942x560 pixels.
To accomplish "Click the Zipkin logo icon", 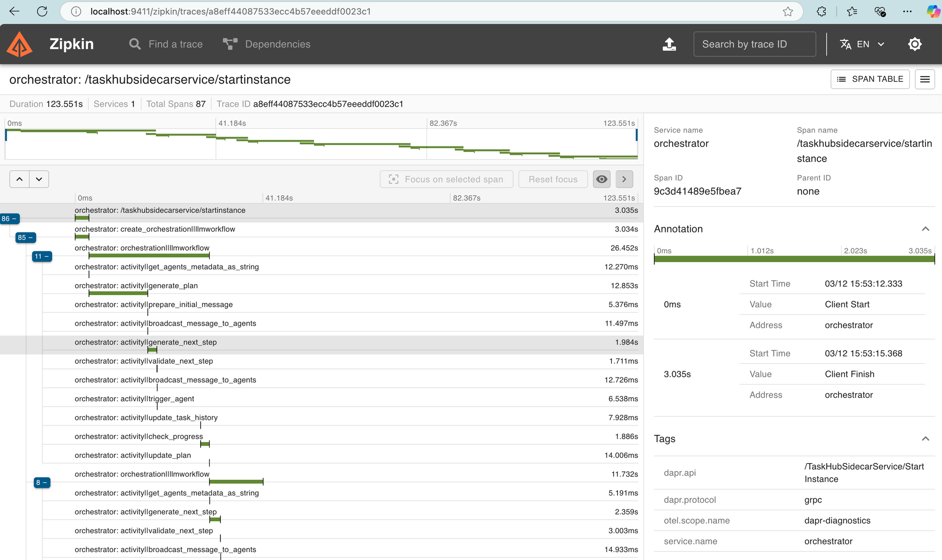I will (x=19, y=44).
